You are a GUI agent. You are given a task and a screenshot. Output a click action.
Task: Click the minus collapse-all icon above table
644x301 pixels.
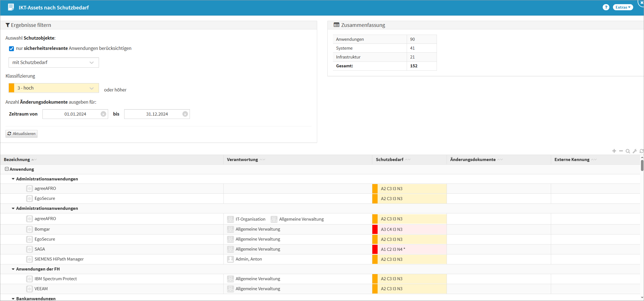(621, 151)
